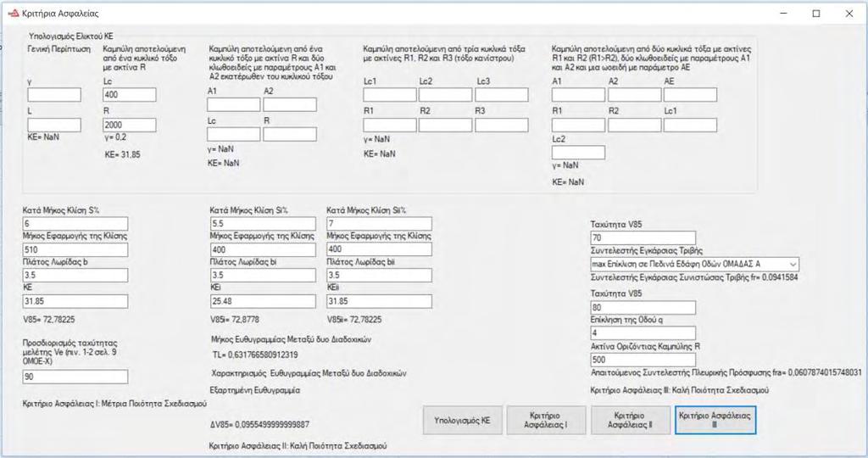The width and height of the screenshot is (868, 458).
Task: Click the TL= 0,631766580912319 value
Action: click(x=255, y=355)
